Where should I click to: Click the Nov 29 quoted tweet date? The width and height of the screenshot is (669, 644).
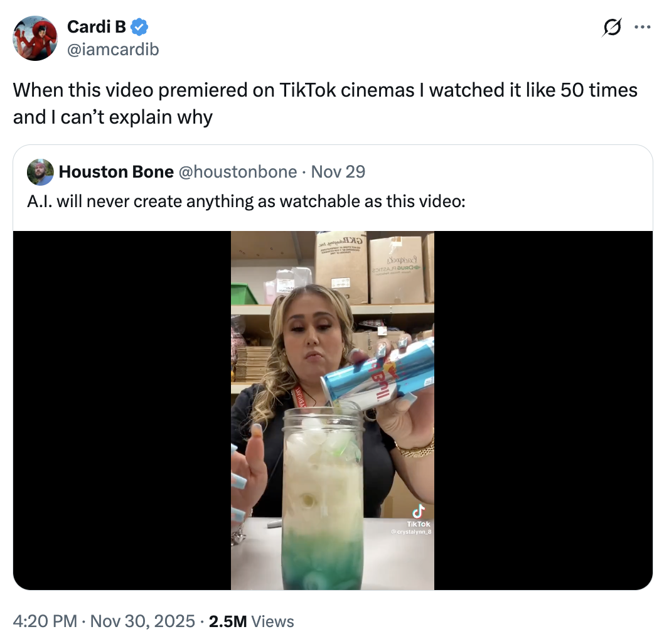338,172
